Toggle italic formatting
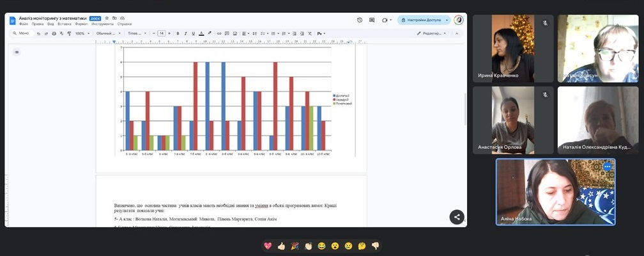The image size is (644, 256). (185, 33)
